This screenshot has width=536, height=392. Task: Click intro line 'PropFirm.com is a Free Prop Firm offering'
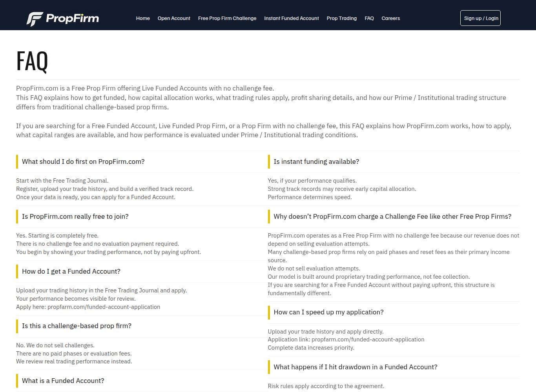click(145, 88)
